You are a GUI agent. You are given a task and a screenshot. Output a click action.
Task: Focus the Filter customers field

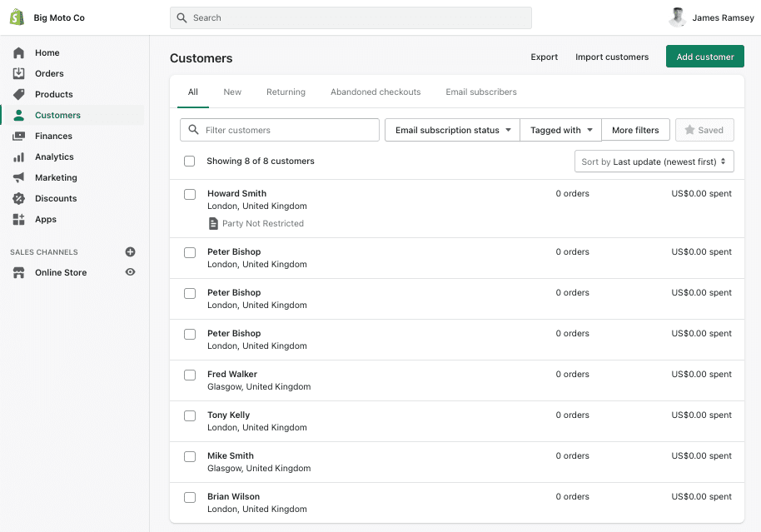pos(280,130)
